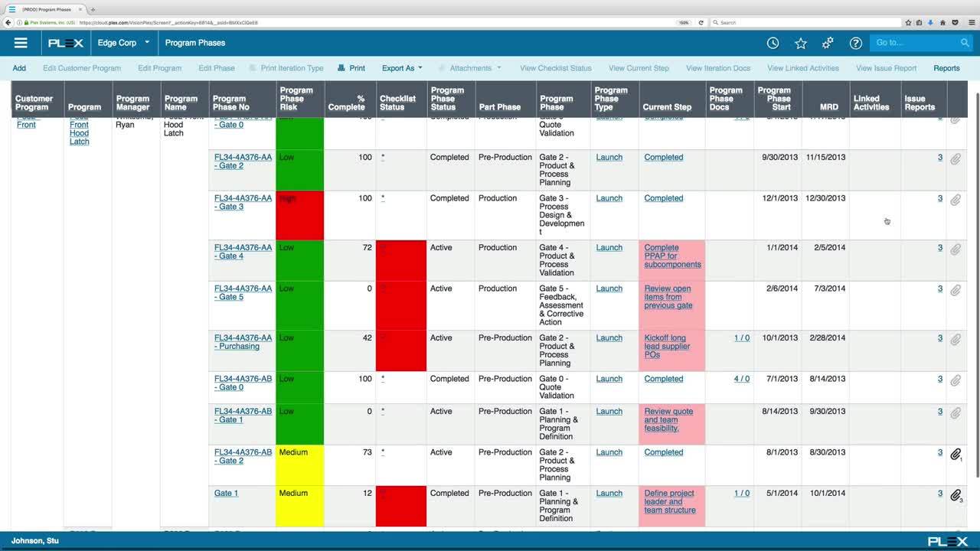Open attachments paperclip for FL34-4A376-AB Gate 2
The width and height of the screenshot is (980, 551).
955,455
